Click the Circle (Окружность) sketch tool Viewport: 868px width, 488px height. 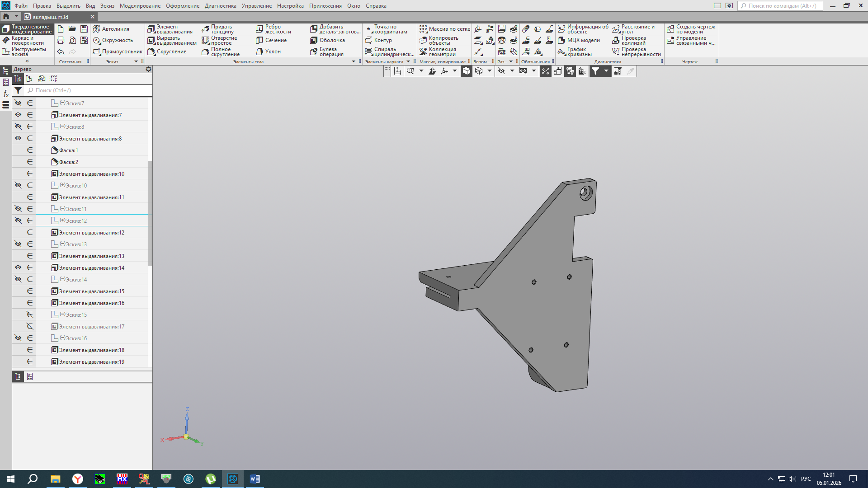point(113,40)
